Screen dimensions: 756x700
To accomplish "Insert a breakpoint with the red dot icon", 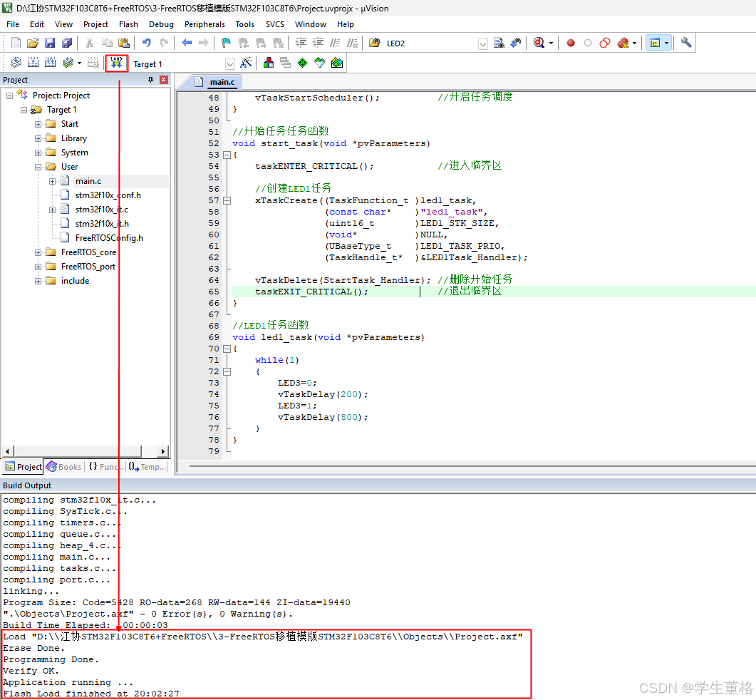I will tap(570, 43).
